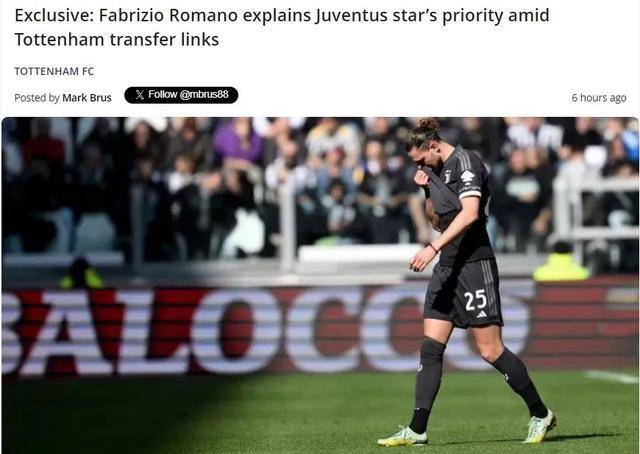Image resolution: width=640 pixels, height=454 pixels.
Task: Open the article's main photo
Action: (x=320, y=285)
